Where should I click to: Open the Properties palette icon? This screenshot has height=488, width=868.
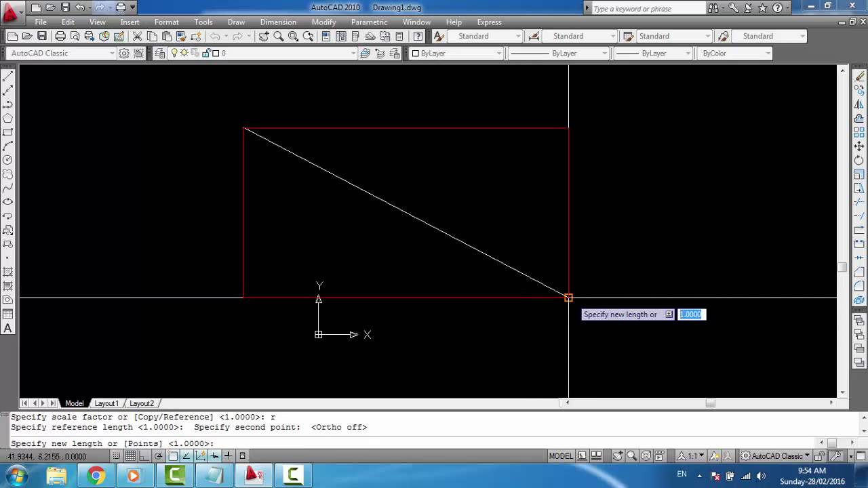coord(326,36)
